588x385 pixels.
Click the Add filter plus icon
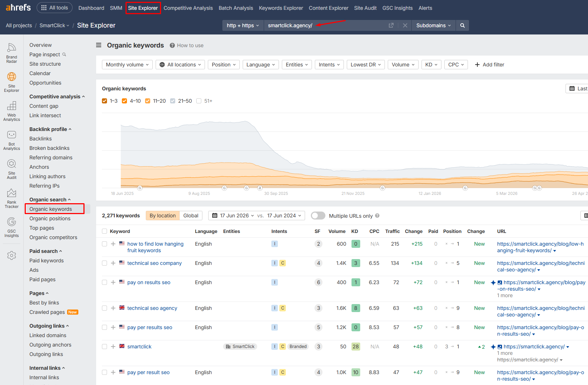point(477,65)
